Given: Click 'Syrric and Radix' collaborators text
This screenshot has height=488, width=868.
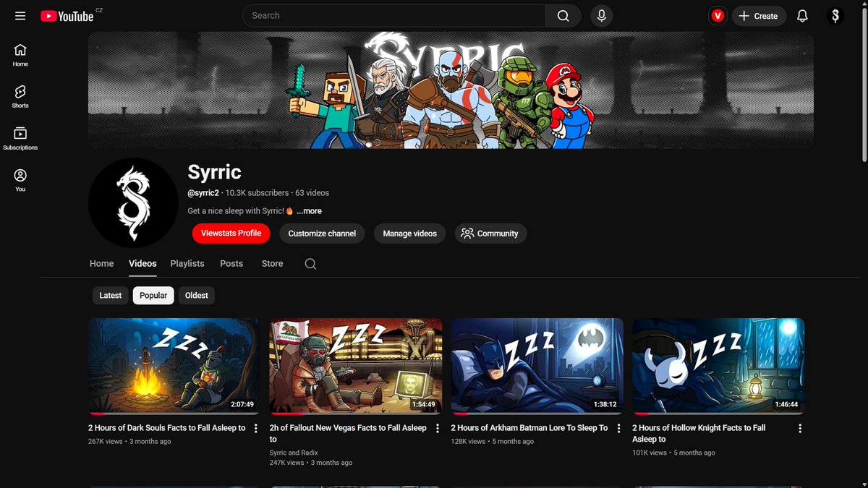Looking at the screenshot, I should click(x=294, y=453).
